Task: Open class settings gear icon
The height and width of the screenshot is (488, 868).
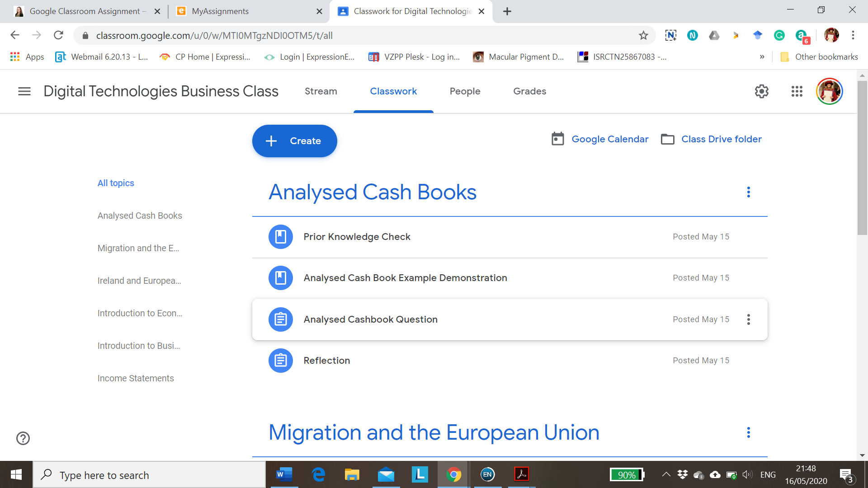Action: [x=761, y=91]
